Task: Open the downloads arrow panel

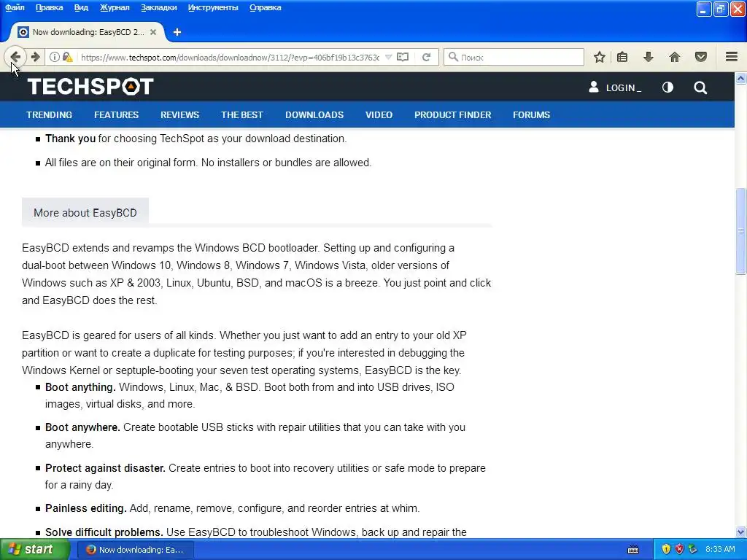Action: (x=648, y=57)
